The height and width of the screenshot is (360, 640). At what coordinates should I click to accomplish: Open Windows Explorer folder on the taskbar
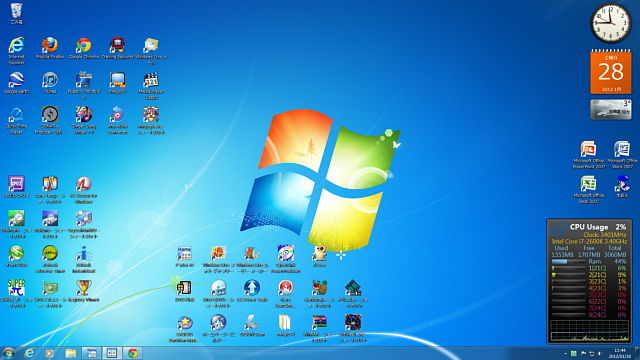pyautogui.click(x=71, y=353)
